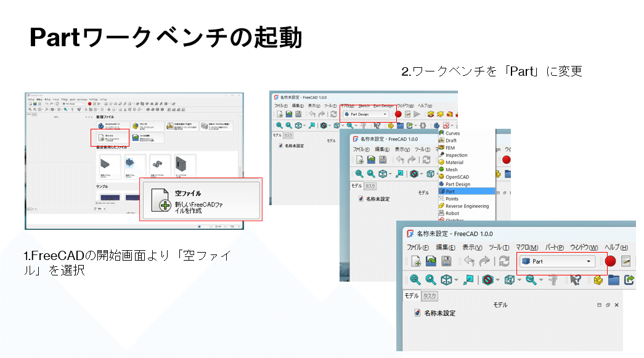Click New document icon in middle window
This screenshot has width=644, height=358.
point(360,160)
